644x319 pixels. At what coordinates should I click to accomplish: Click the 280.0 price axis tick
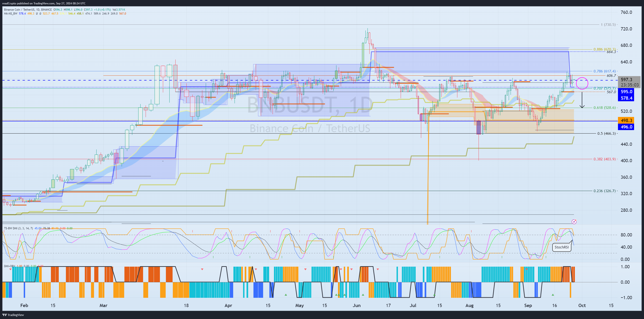tap(626, 210)
